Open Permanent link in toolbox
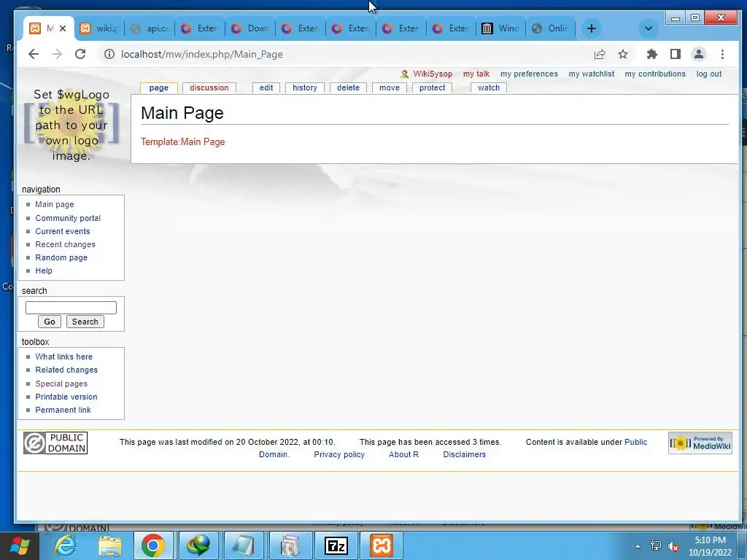Image resolution: width=747 pixels, height=560 pixels. (63, 410)
